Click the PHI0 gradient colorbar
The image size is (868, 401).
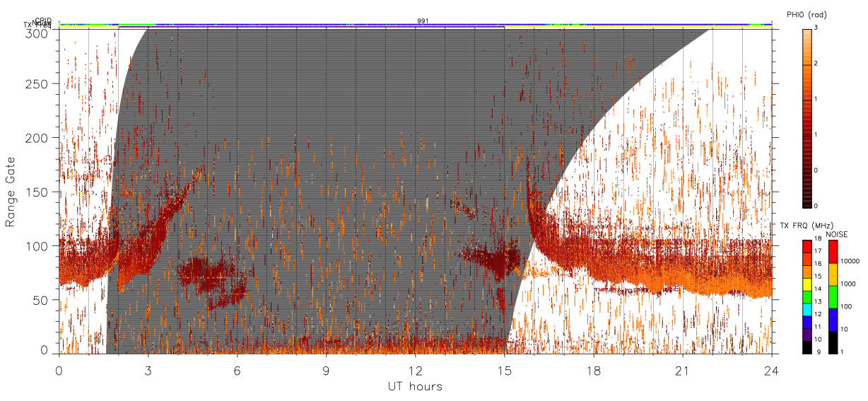pos(807,117)
